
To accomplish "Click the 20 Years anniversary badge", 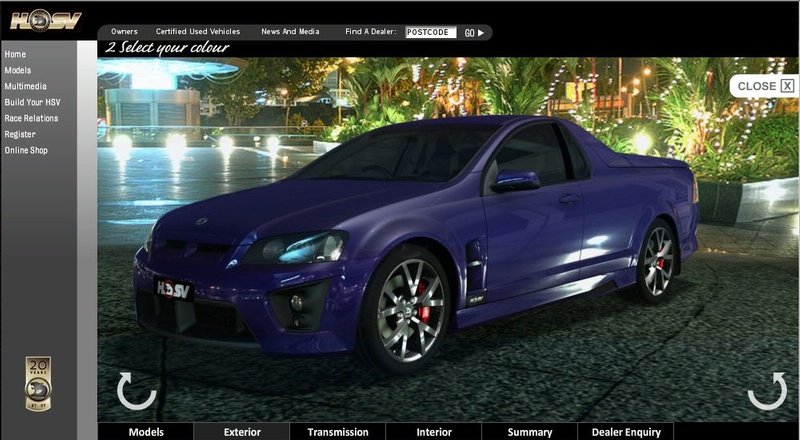I will click(x=38, y=384).
